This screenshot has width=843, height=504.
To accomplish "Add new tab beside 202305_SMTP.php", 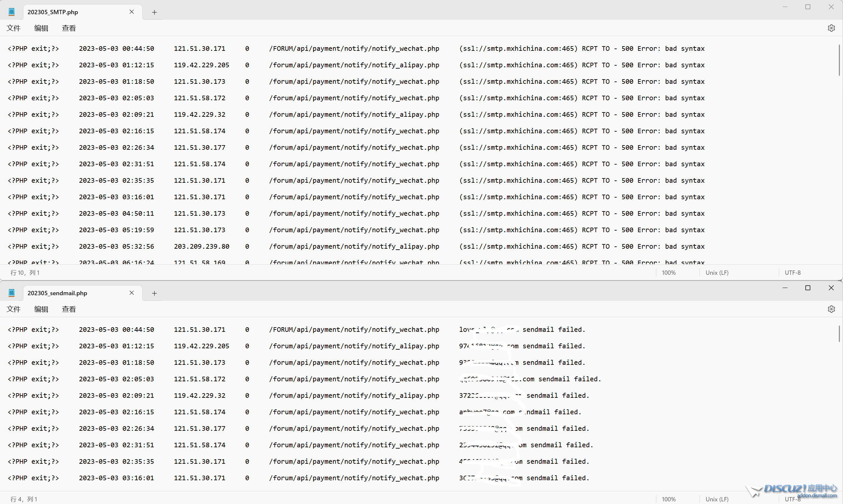I will click(154, 12).
